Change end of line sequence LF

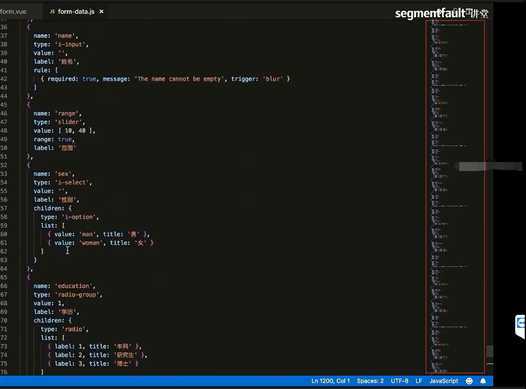coord(418,381)
